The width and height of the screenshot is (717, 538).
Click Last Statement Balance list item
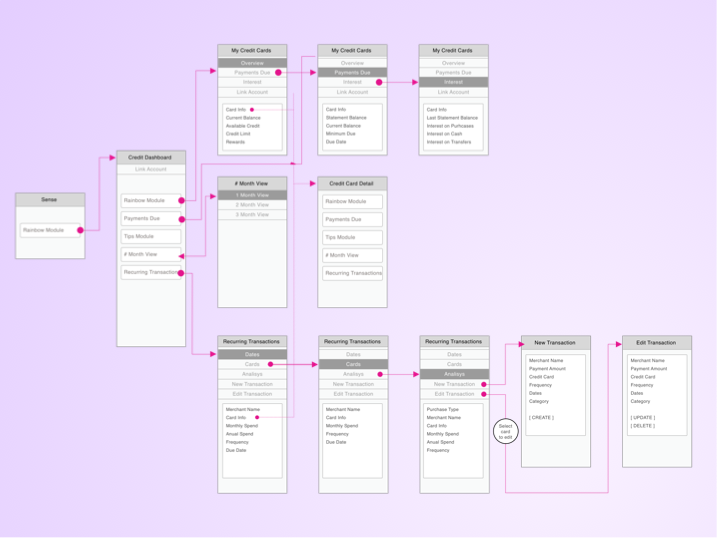coord(452,118)
